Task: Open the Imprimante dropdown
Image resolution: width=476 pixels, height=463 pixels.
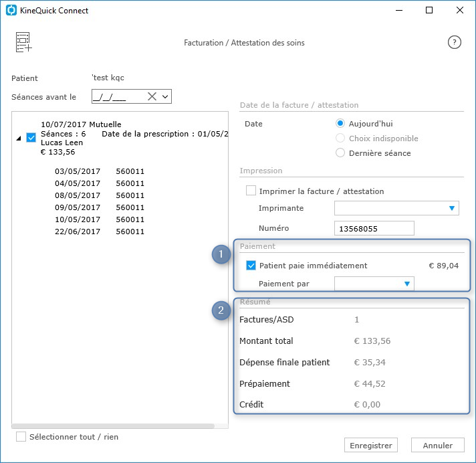Action: pos(396,208)
